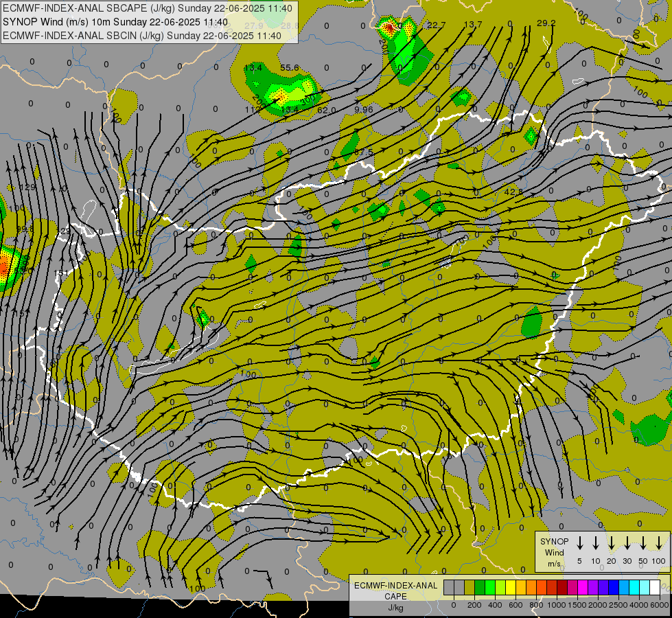Image resolution: width=672 pixels, height=618 pixels.
Task: Click the wind arrow above the 100 m/s label
Action: 659,542
